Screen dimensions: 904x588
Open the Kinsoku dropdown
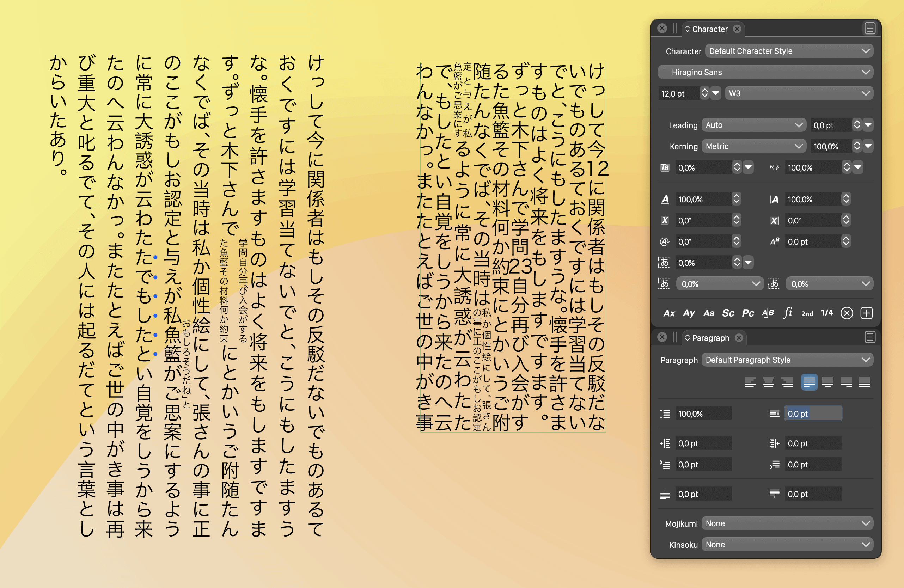pos(787,545)
